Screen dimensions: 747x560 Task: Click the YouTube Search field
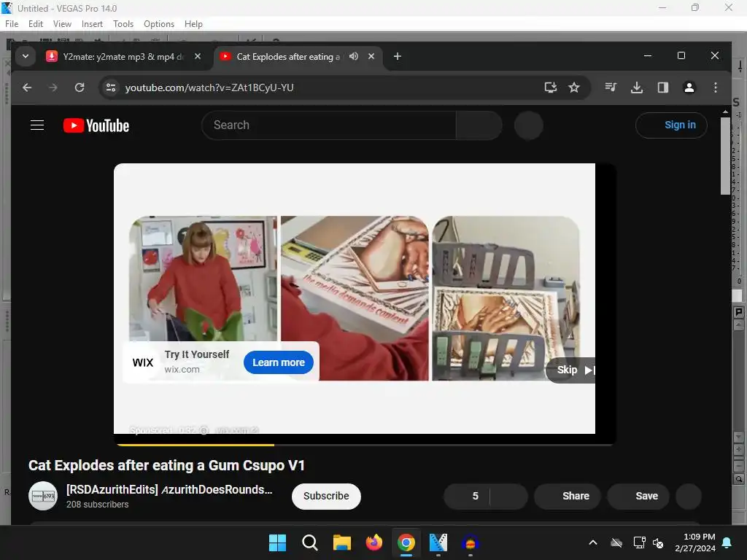coord(329,125)
